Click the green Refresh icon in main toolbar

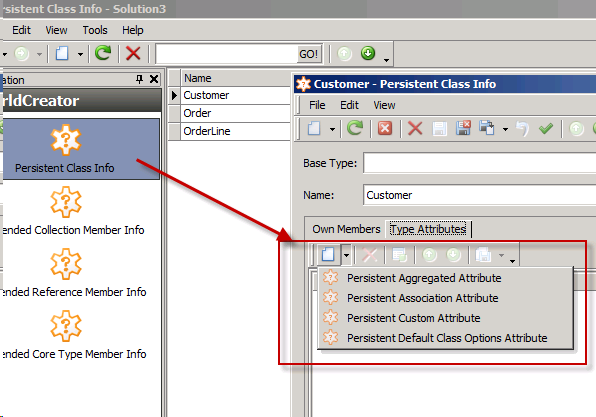pyautogui.click(x=103, y=53)
